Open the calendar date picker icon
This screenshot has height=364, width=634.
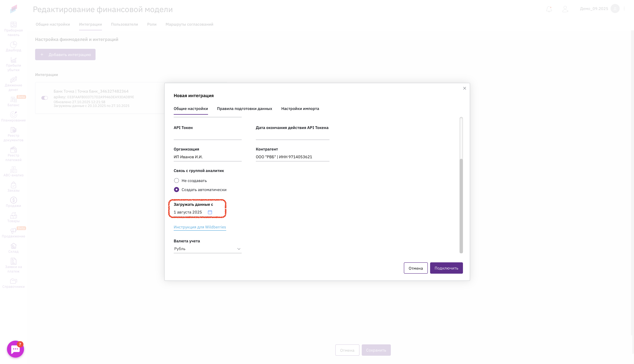210,212
